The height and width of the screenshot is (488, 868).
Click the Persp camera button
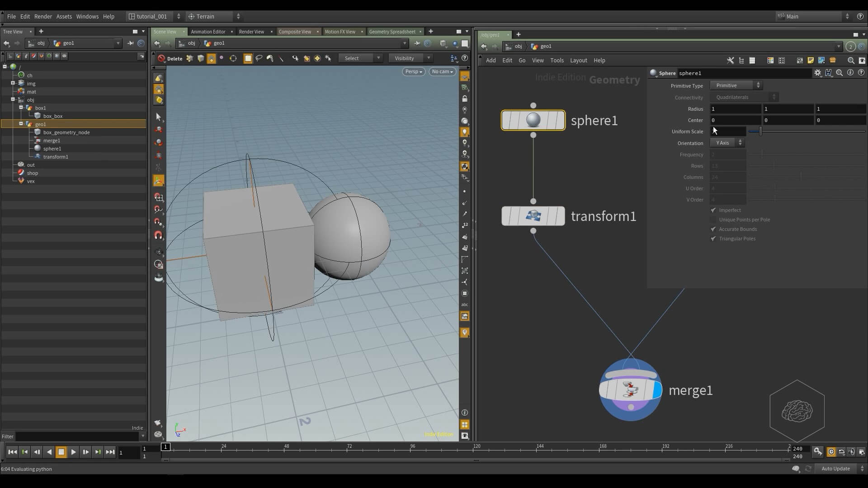[x=413, y=71]
